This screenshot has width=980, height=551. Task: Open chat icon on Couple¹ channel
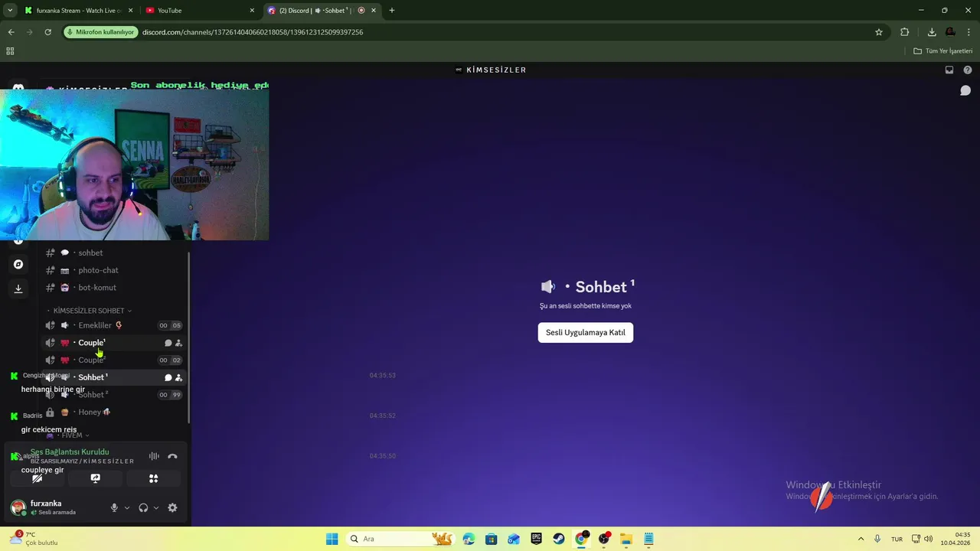(x=168, y=343)
